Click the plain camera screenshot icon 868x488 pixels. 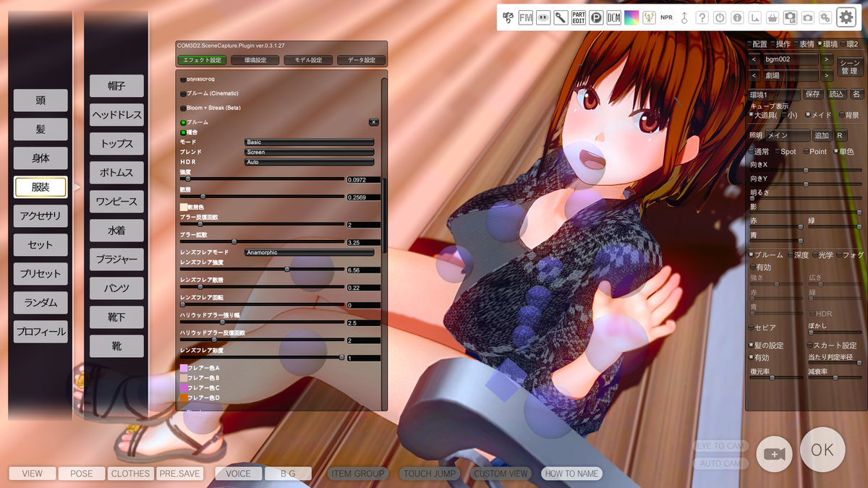pyautogui.click(x=807, y=17)
